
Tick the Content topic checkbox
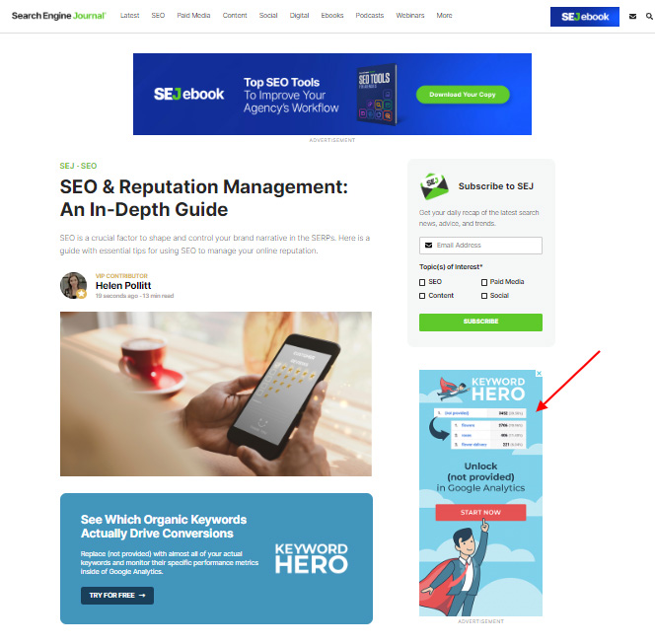point(422,296)
